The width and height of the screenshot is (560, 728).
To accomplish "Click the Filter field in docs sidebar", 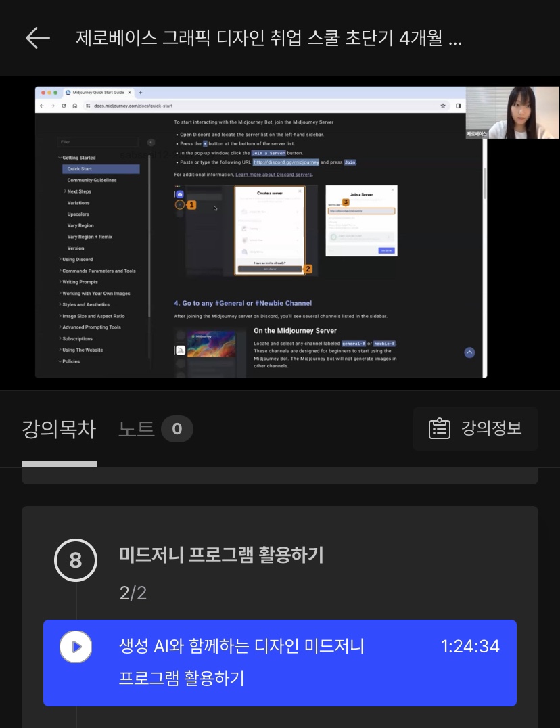I will [98, 142].
